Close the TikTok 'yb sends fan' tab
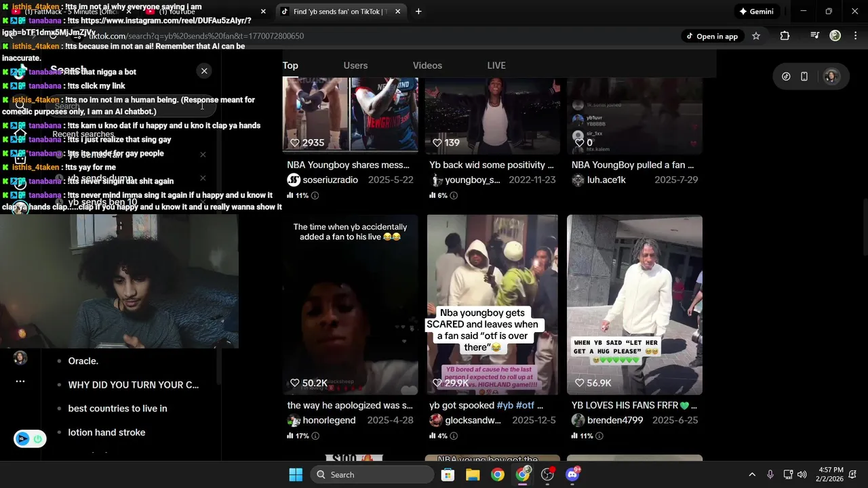This screenshot has width=868, height=488. pos(397,12)
